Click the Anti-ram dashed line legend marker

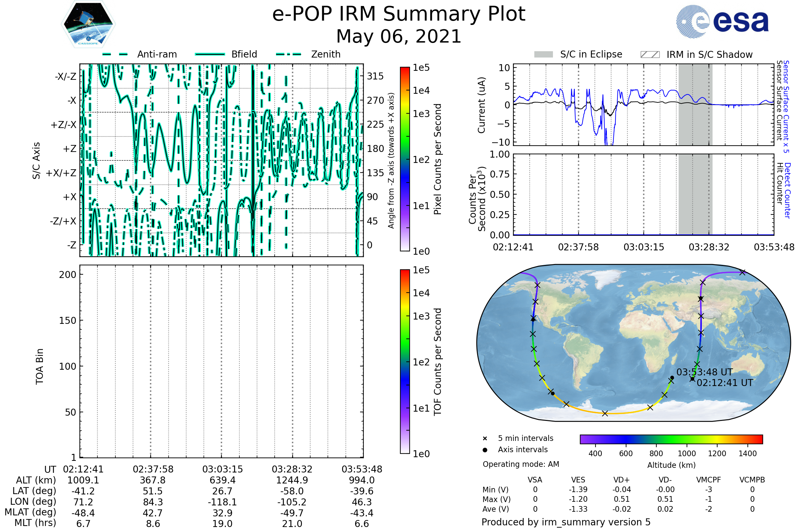(x=115, y=54)
